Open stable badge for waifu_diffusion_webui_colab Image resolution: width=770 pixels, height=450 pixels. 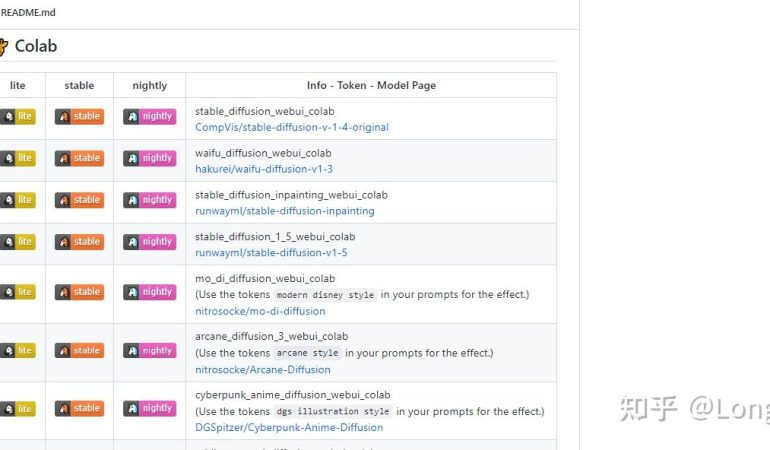point(79,158)
